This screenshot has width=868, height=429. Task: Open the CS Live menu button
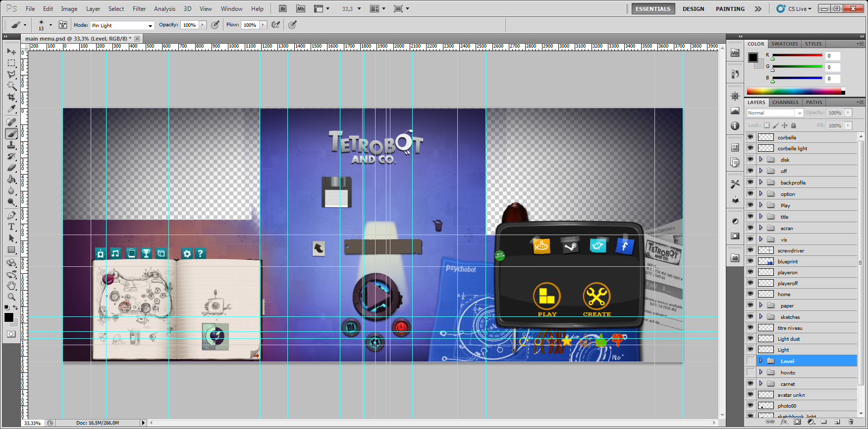coord(795,9)
